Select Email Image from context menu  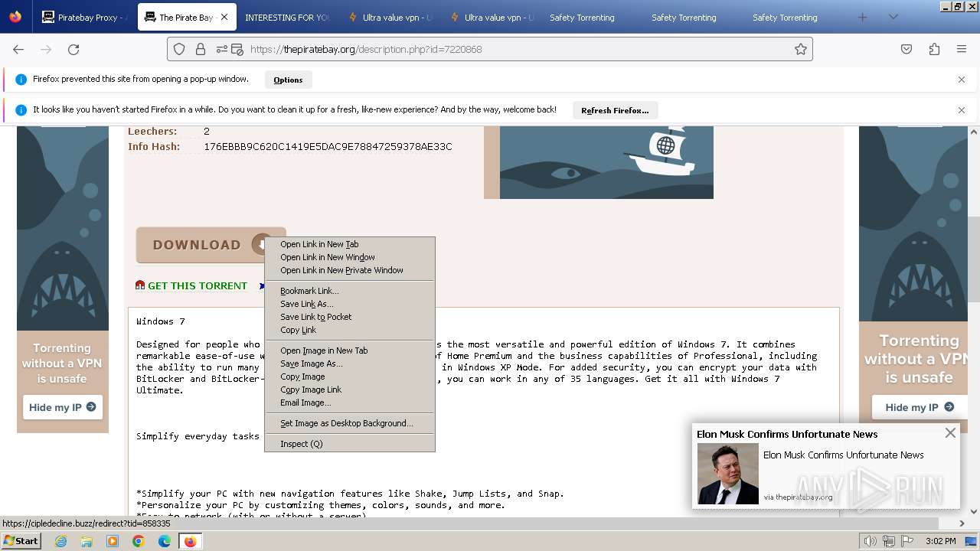point(350,403)
